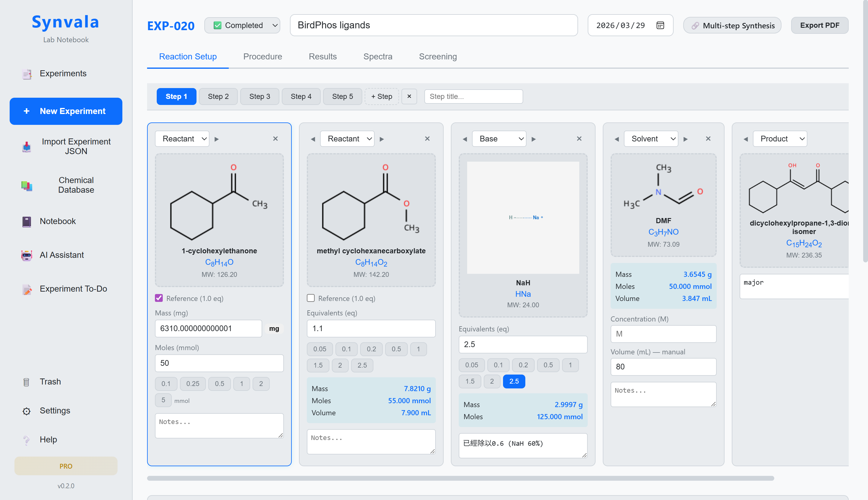This screenshot has height=500, width=868.
Task: Select 0.5 eq preset for methyl cyclohexanecarboxylate
Action: pyautogui.click(x=396, y=349)
